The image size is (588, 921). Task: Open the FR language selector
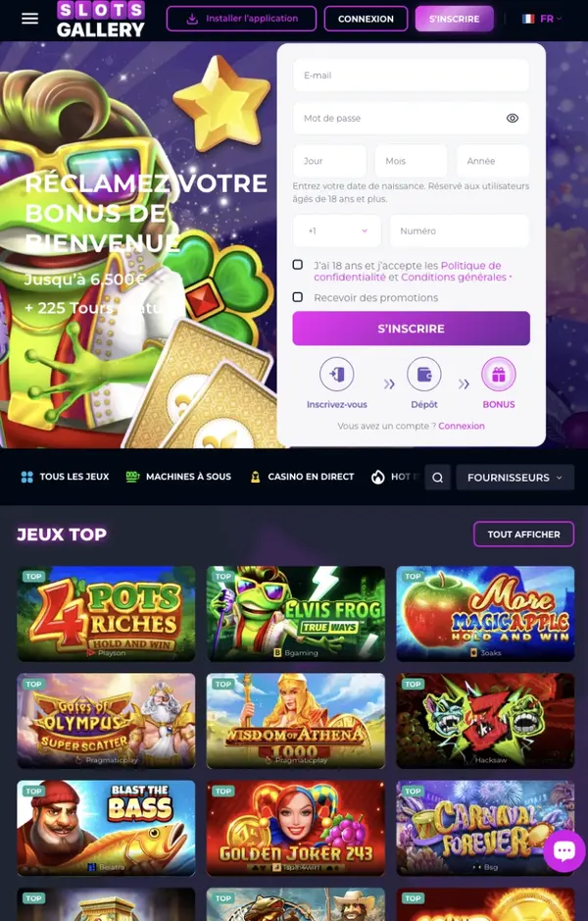(542, 19)
